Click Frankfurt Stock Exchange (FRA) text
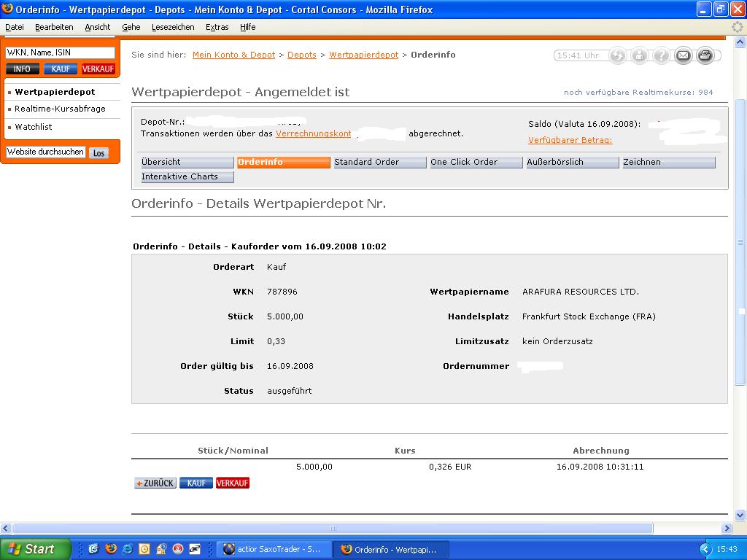Image resolution: width=747 pixels, height=560 pixels. (x=589, y=316)
